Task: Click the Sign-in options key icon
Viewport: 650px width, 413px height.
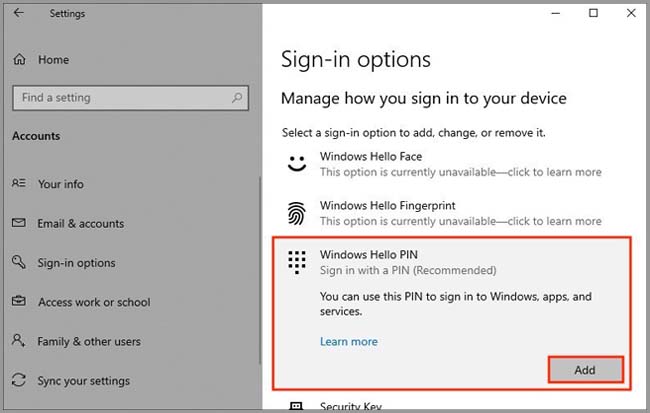Action: (x=19, y=262)
